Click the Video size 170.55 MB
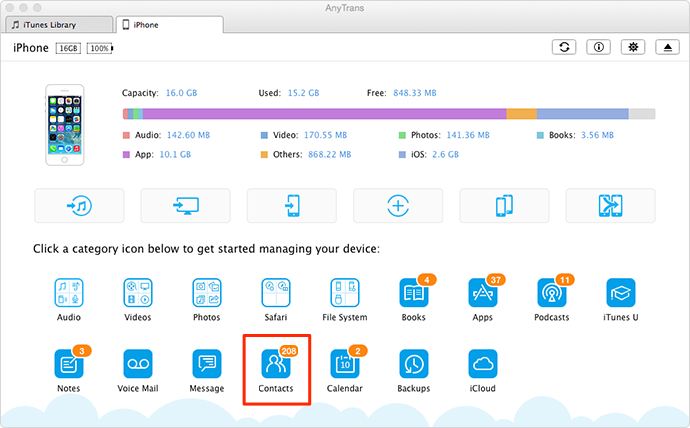This screenshot has width=690, height=428. (x=326, y=135)
